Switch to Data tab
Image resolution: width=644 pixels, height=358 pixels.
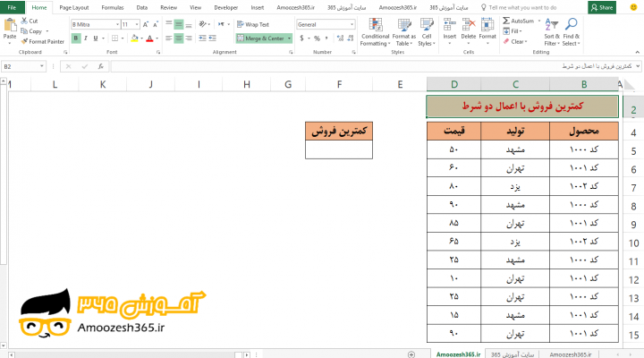(x=142, y=7)
